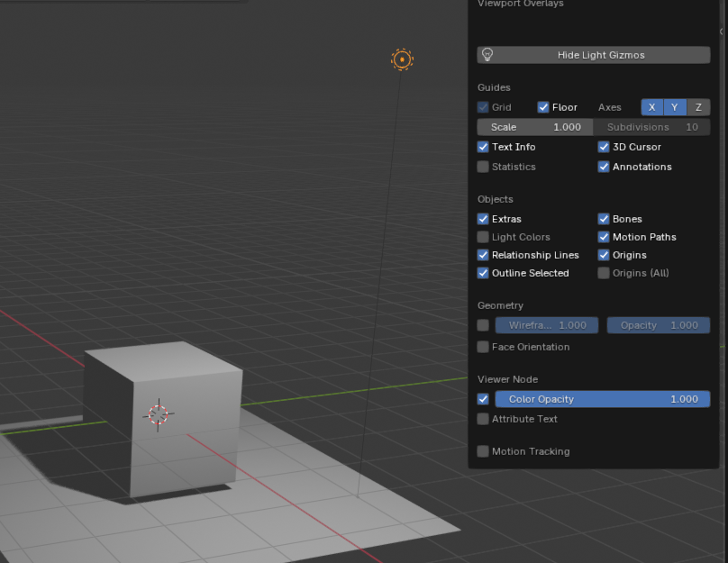The width and height of the screenshot is (728, 563).
Task: Click the Subdivisions field
Action: pyautogui.click(x=651, y=127)
